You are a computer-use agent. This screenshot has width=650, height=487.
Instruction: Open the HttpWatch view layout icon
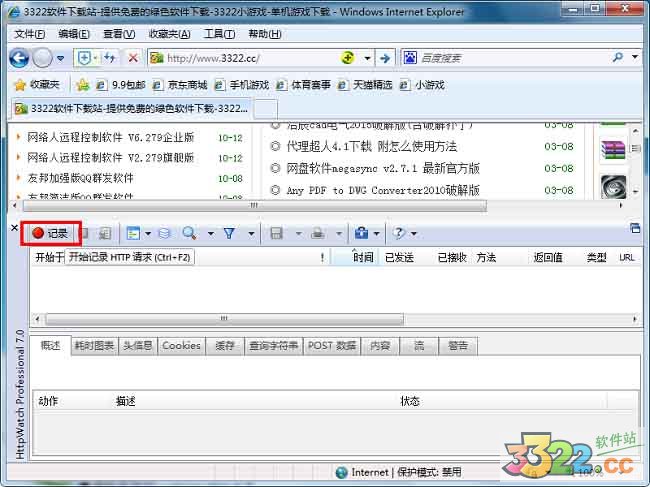[x=133, y=233]
